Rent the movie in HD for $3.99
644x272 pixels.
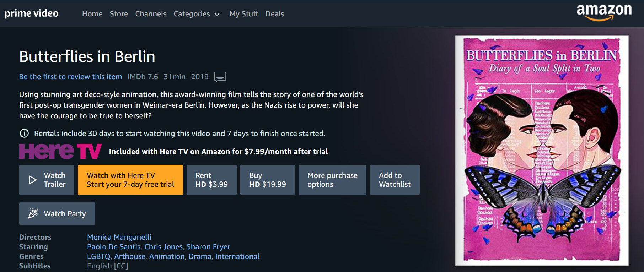click(211, 180)
